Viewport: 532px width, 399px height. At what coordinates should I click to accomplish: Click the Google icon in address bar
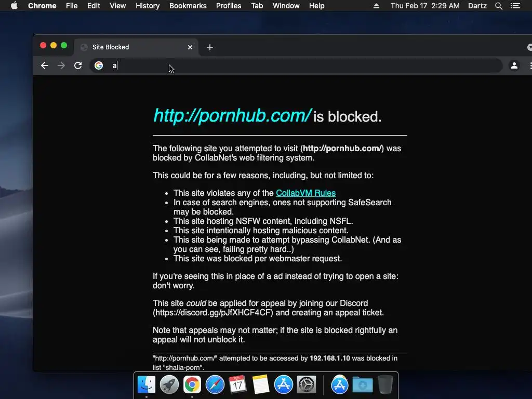(x=99, y=65)
